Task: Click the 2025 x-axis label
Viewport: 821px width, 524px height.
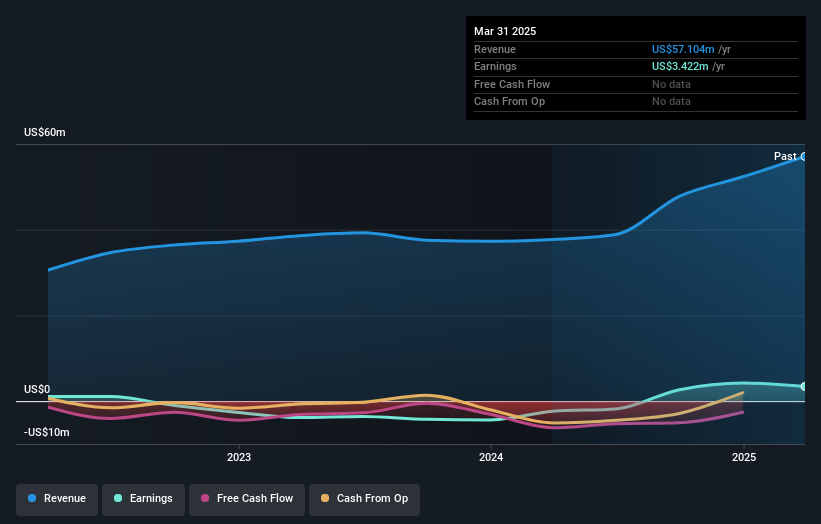Action: [x=744, y=458]
